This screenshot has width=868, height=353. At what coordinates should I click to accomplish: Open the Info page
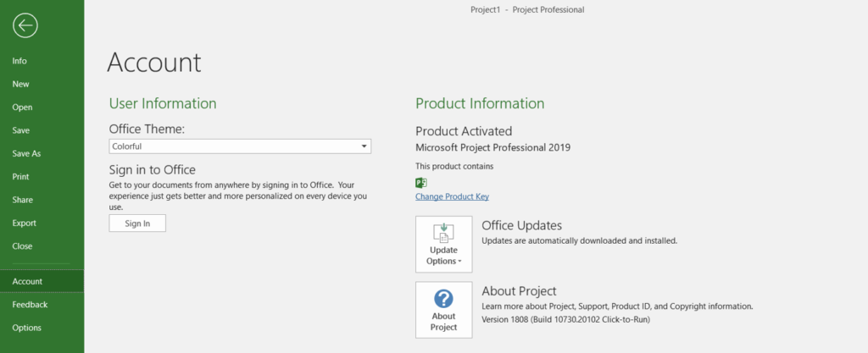pyautogui.click(x=19, y=61)
